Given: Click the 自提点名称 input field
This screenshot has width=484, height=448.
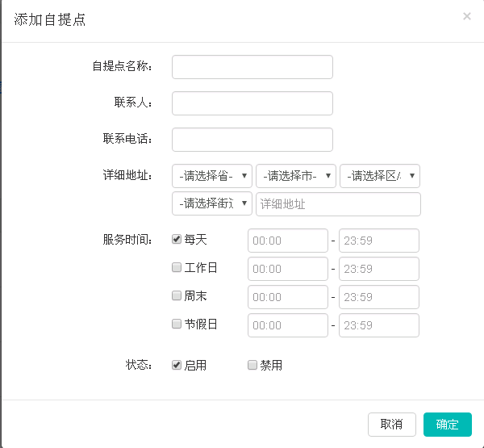Looking at the screenshot, I should (x=252, y=67).
